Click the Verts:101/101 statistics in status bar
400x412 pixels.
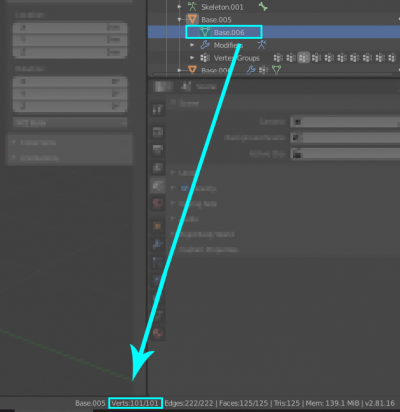click(x=135, y=403)
